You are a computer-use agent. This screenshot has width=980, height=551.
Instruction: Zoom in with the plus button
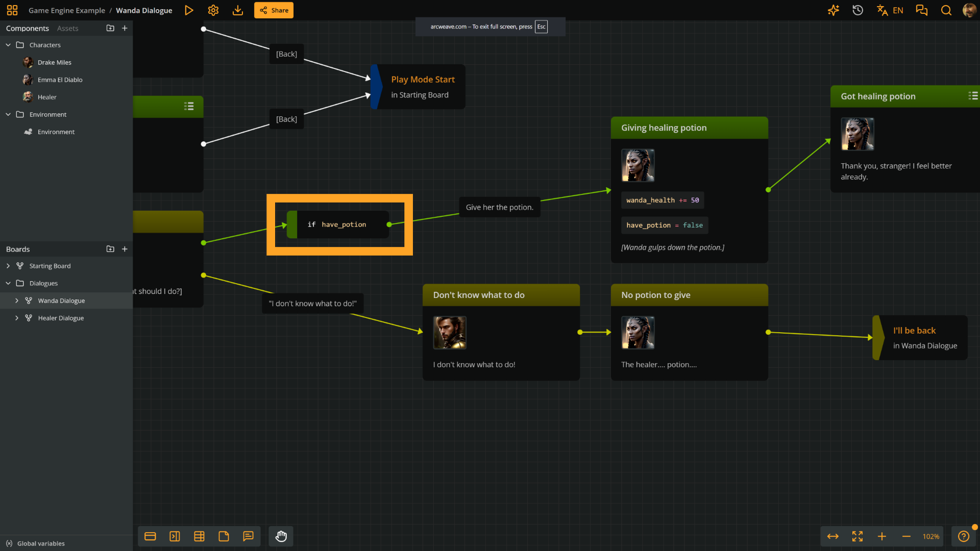click(882, 536)
